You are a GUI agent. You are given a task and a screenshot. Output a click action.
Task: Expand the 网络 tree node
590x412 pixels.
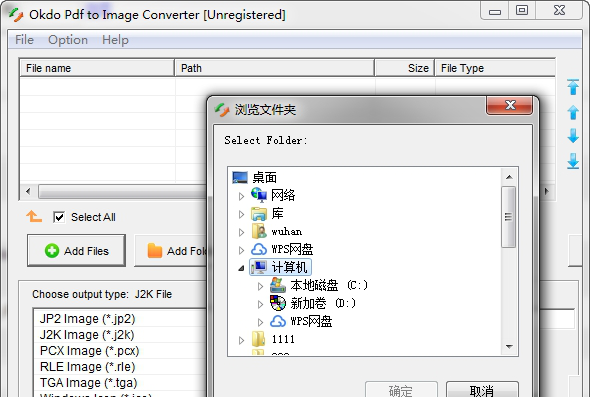point(241,196)
